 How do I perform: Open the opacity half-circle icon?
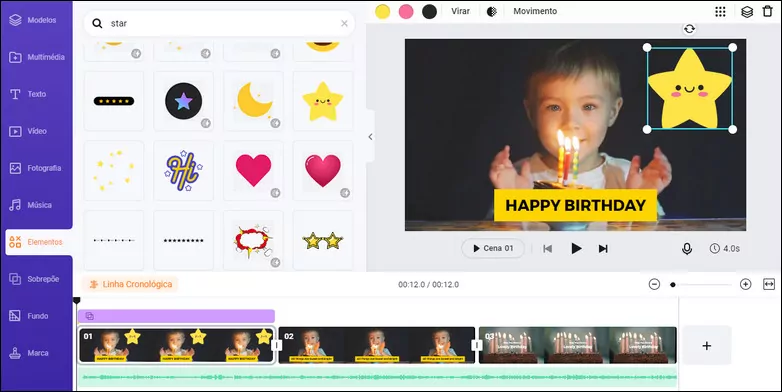tap(492, 11)
